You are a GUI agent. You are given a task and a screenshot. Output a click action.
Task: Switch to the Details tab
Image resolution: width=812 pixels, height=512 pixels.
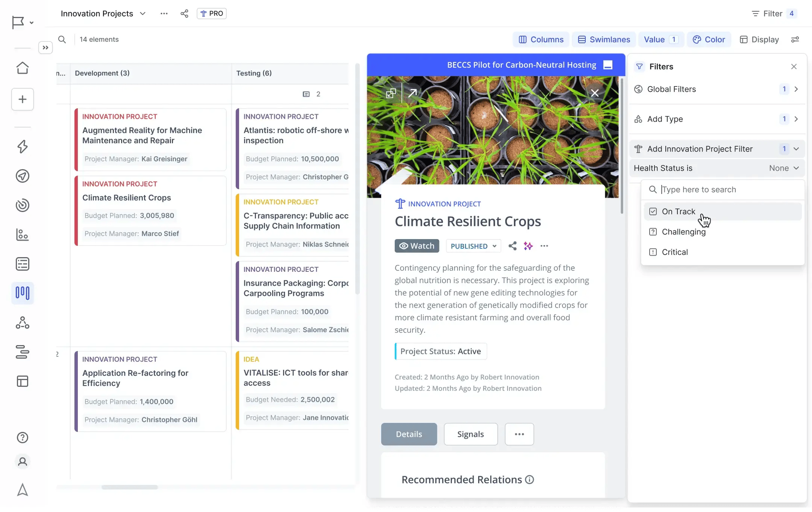409,434
